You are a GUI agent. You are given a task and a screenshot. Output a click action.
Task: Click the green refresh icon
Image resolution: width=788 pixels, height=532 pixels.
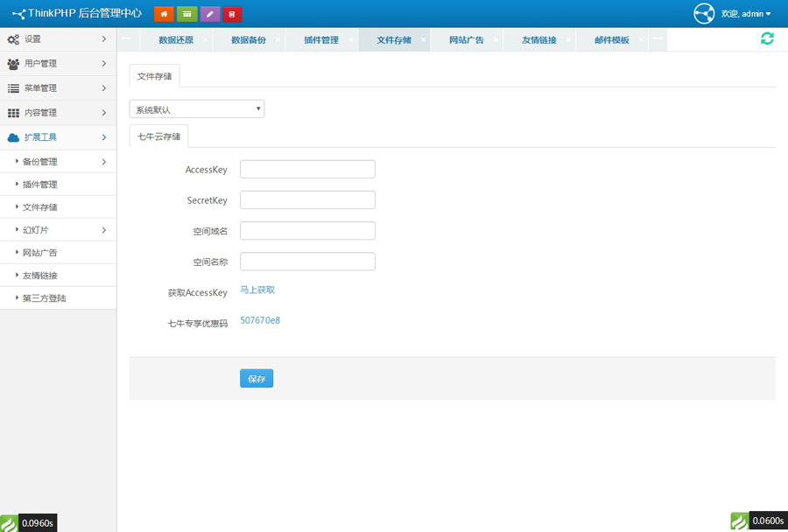767,38
